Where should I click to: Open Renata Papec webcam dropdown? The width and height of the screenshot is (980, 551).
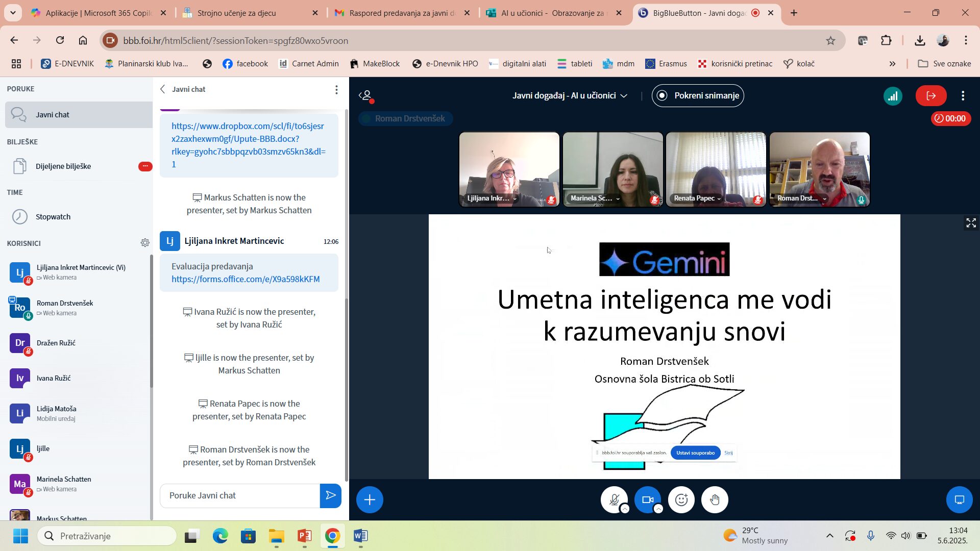697,198
